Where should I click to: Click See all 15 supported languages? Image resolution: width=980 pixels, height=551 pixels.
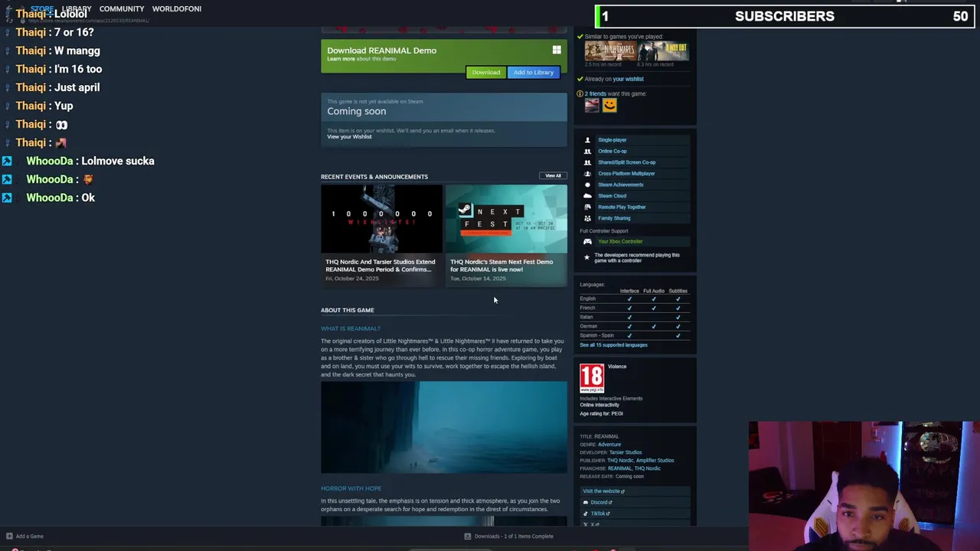pos(613,345)
